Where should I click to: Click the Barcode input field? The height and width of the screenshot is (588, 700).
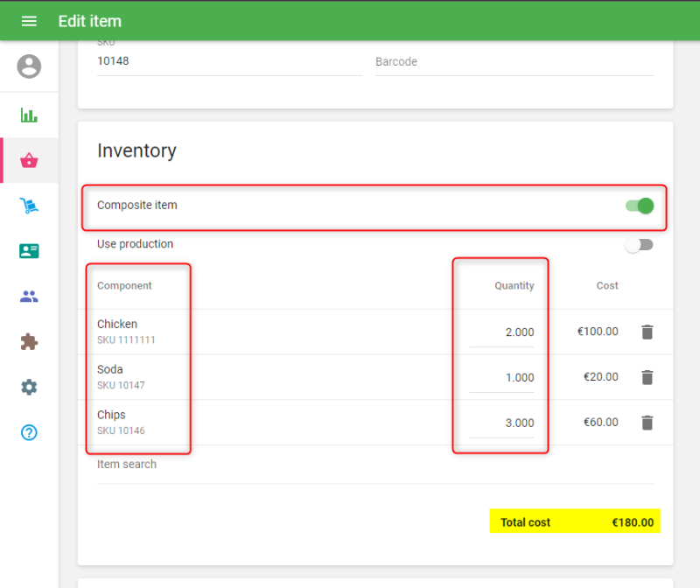[514, 62]
